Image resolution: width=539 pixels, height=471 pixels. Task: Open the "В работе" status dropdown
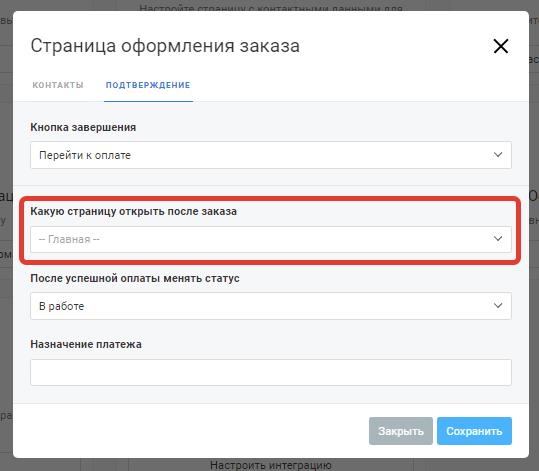coord(271,306)
